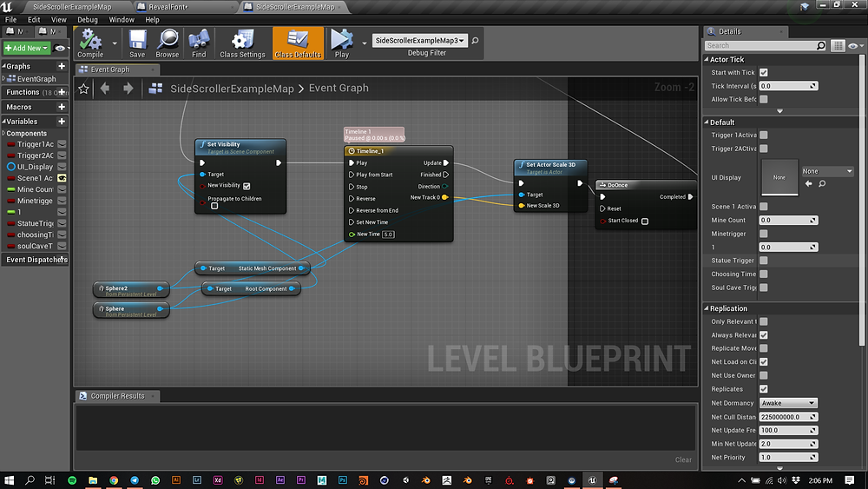Click UI Display thumbnail preview
The image size is (868, 489).
tap(779, 177)
